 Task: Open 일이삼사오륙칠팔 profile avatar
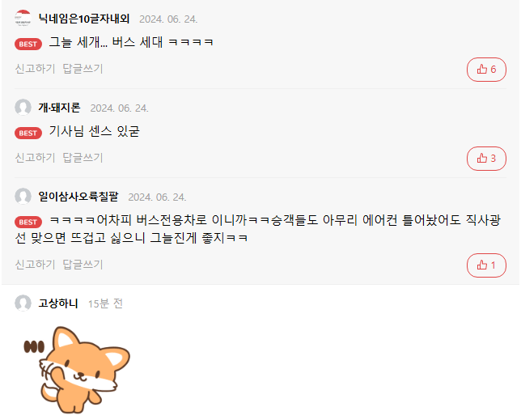[23, 197]
